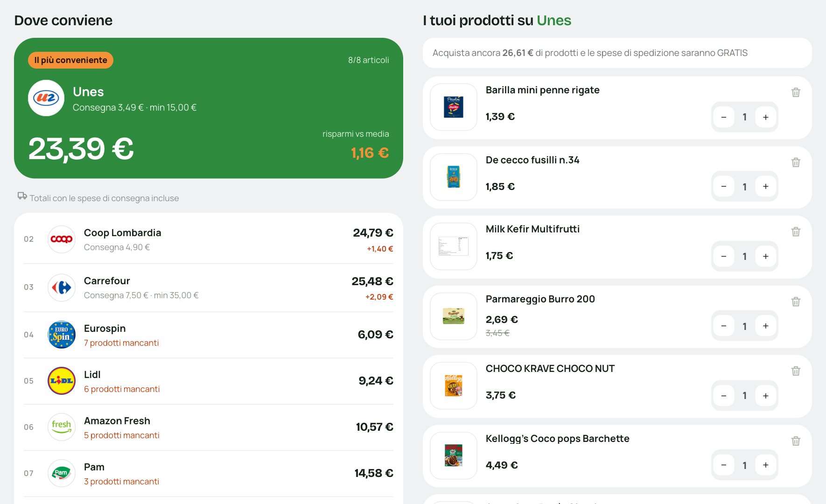
Task: Click '5 prodotti mancanti' under Amazon Fresh
Action: click(122, 435)
